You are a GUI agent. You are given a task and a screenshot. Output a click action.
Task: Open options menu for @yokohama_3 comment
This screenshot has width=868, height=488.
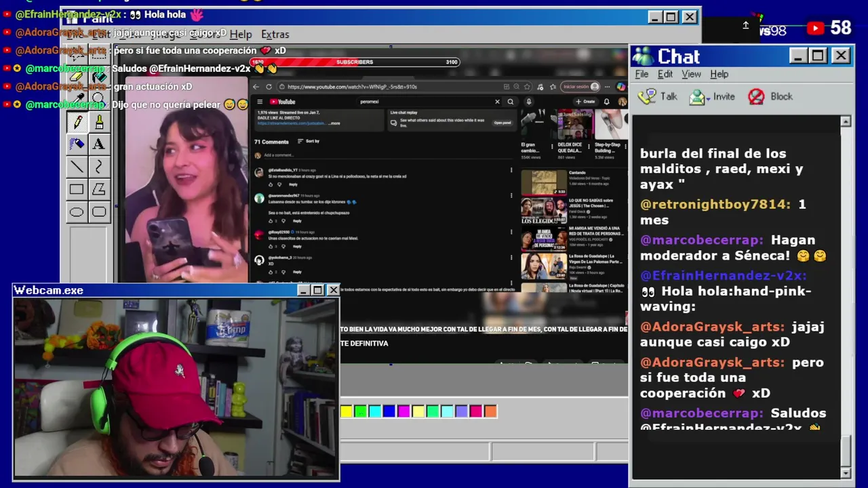coord(511,258)
